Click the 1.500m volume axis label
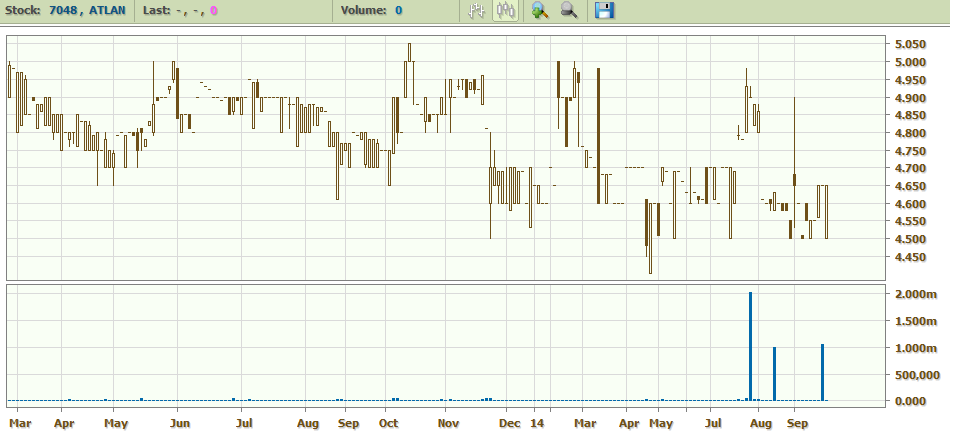 915,321
